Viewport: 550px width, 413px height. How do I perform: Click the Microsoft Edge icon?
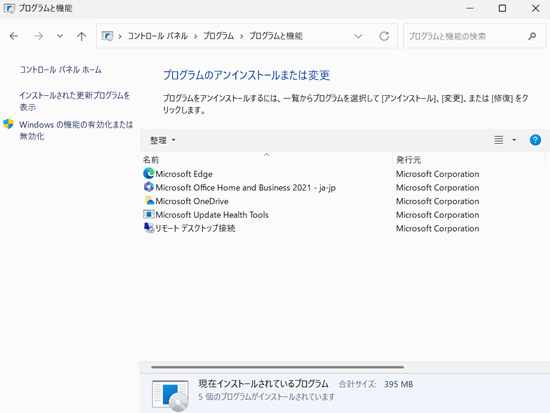tap(149, 173)
